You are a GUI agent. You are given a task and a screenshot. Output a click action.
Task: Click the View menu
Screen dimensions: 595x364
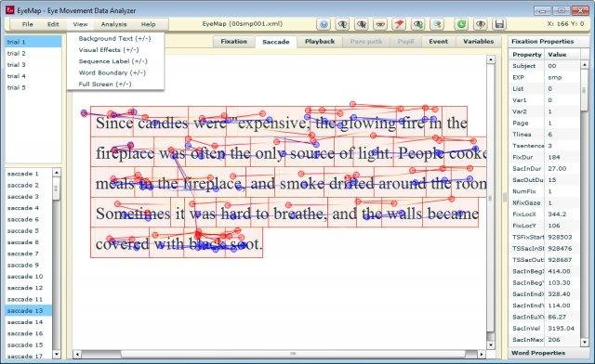(80, 24)
